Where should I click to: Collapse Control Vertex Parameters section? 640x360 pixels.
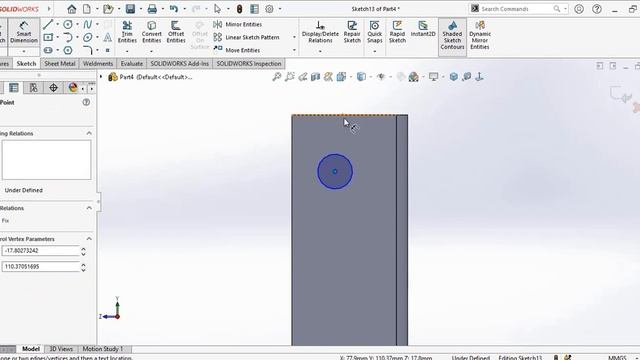(x=89, y=239)
